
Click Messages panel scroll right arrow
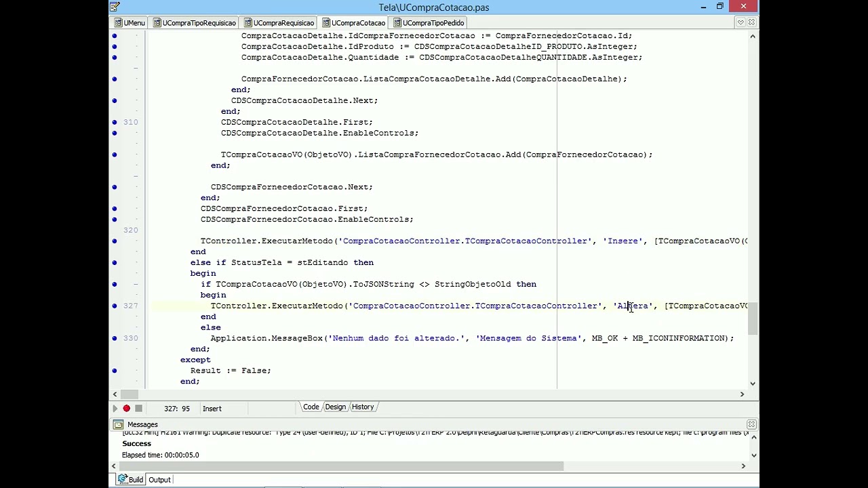tap(743, 466)
